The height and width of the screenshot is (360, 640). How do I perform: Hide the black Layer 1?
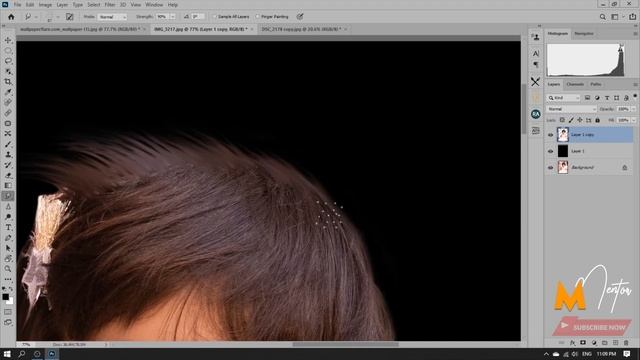551,151
